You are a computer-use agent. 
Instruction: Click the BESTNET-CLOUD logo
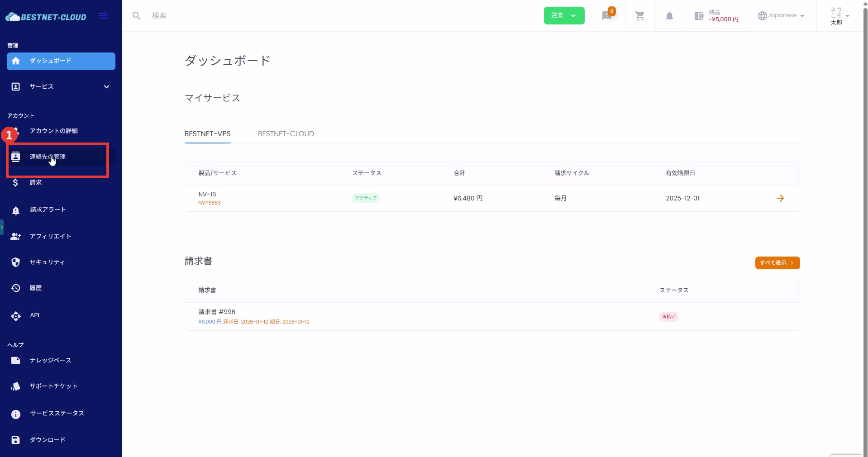[x=46, y=17]
